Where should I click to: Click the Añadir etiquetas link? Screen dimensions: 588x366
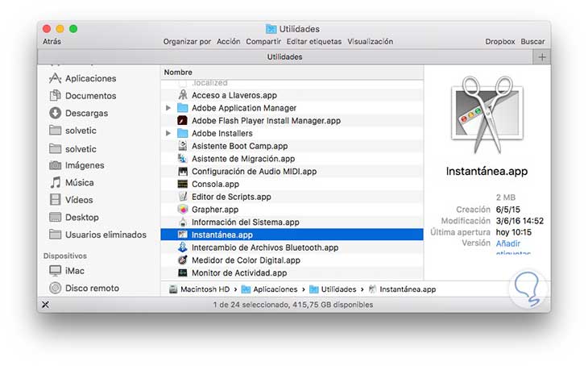click(513, 247)
